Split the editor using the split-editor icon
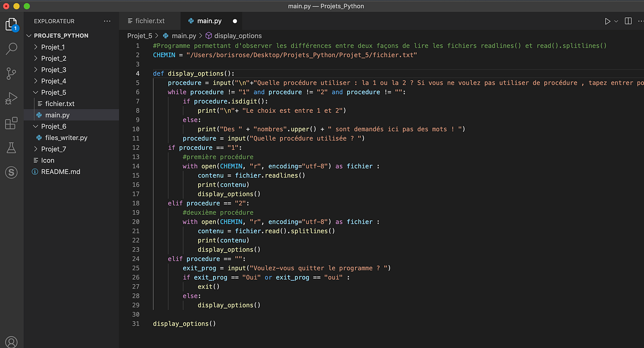 (627, 21)
